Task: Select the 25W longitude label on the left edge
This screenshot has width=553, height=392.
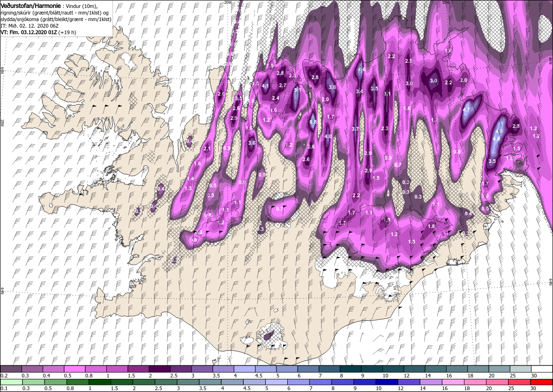Action: pos(2,123)
